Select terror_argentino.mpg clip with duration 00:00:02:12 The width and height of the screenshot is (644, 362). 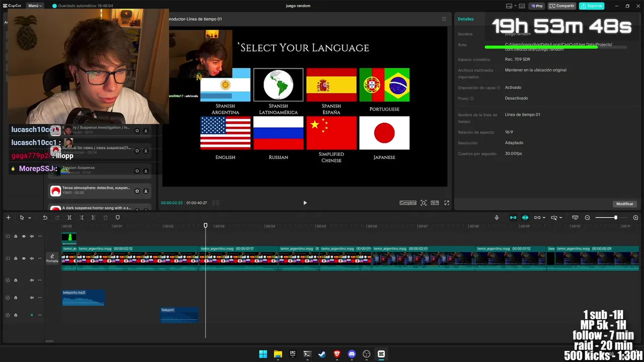[x=138, y=258]
